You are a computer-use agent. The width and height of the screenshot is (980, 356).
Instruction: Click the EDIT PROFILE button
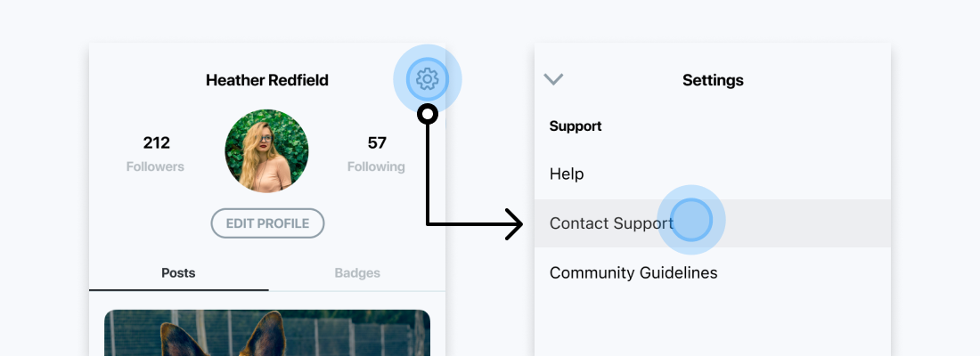(x=267, y=223)
